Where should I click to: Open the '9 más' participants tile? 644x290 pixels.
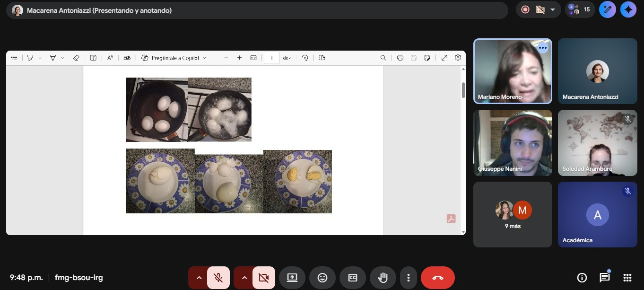point(513,214)
